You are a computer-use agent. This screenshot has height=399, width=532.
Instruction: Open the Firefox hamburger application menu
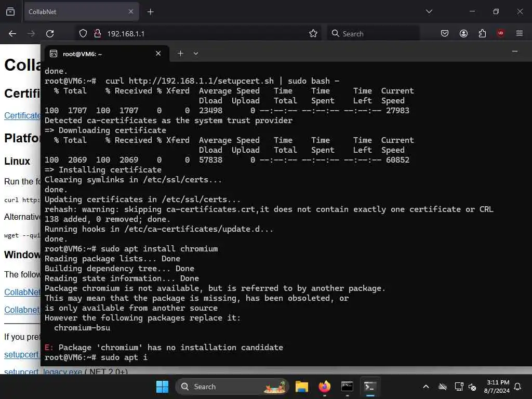coord(520,33)
